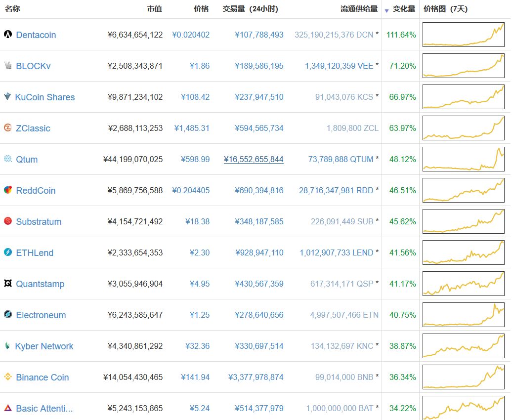The width and height of the screenshot is (512, 420).
Task: Open the Electroneum coin page link
Action: (x=41, y=315)
